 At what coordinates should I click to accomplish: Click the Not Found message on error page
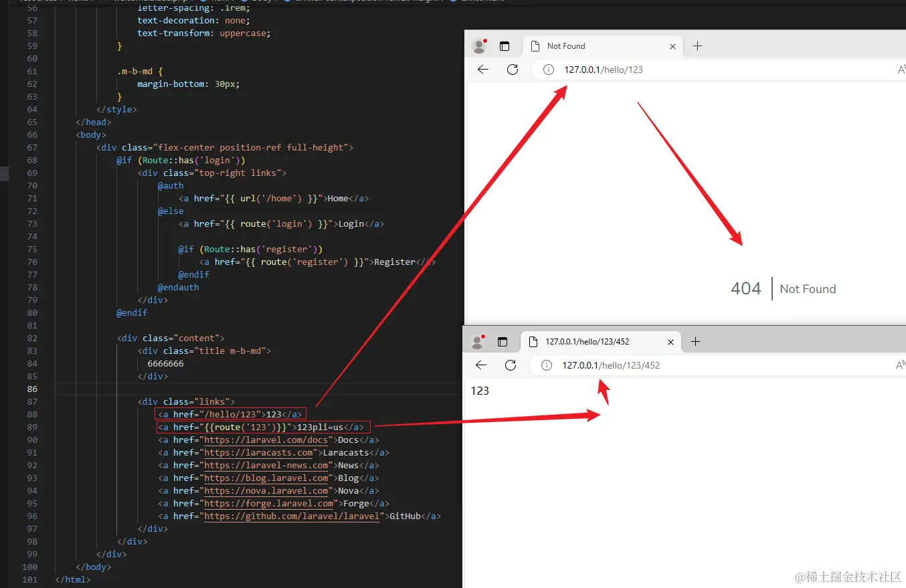(x=808, y=289)
